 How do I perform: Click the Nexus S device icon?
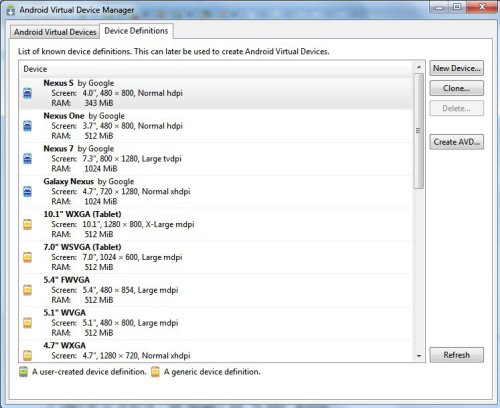[28, 93]
